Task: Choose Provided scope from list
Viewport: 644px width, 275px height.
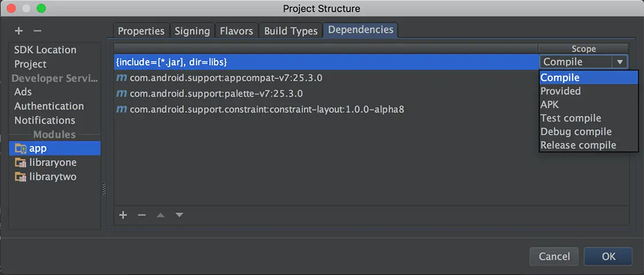Action: [560, 91]
